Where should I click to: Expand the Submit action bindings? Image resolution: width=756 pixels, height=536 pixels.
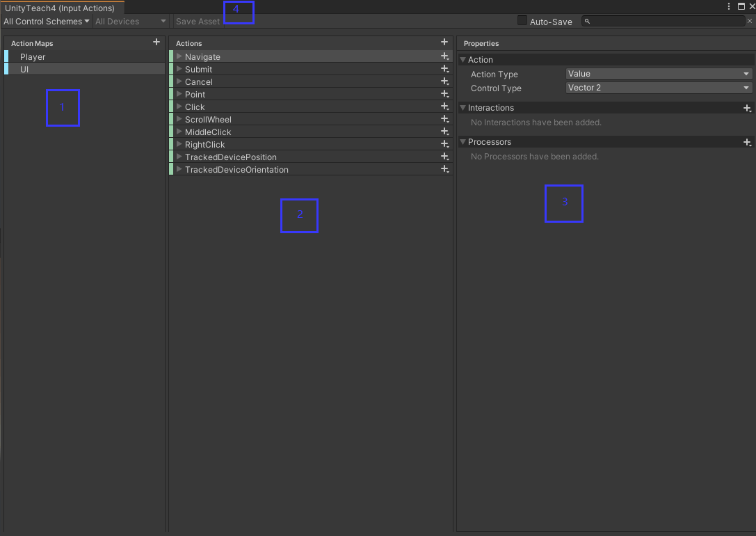(x=179, y=69)
